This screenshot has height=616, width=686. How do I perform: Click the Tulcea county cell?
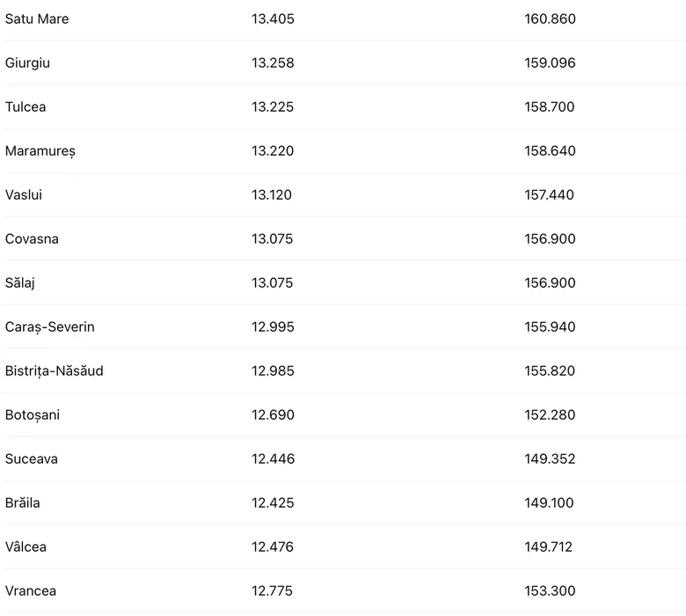(x=26, y=107)
